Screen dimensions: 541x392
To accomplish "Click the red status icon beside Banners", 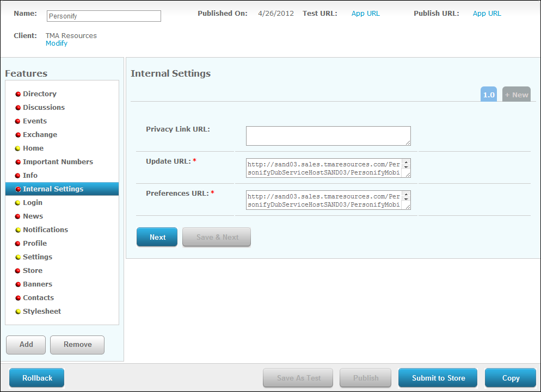I will click(18, 284).
